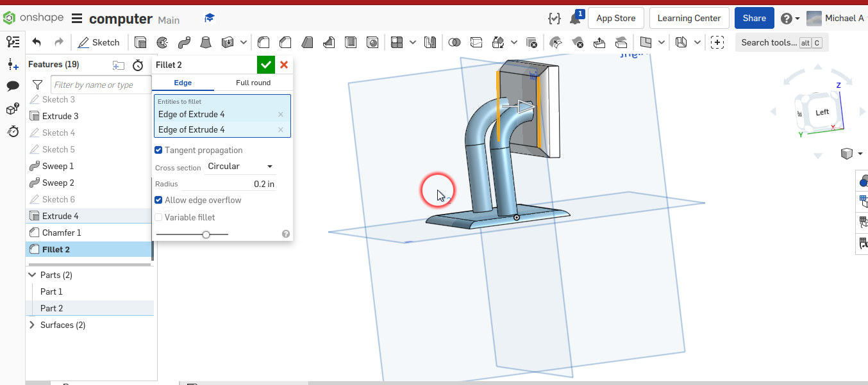Screen dimensions: 868x385
Task: Select the Loft tool
Action: click(x=206, y=42)
